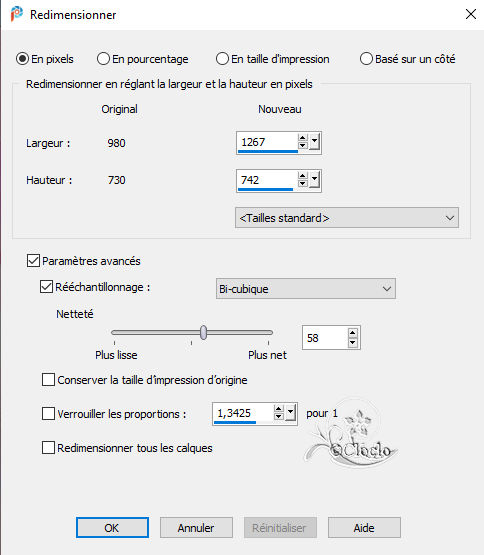Uncheck Paramètres avancés
Viewport: 484px width, 555px height.
[33, 261]
